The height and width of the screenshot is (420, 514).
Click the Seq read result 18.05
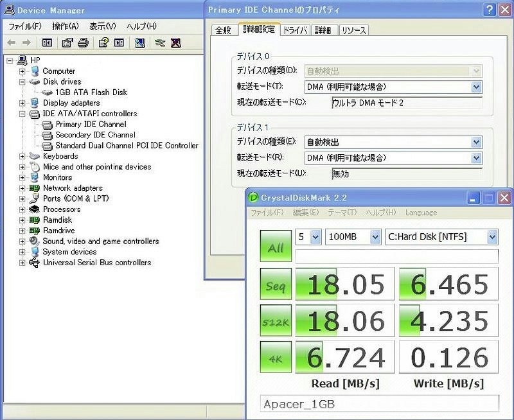(345, 284)
